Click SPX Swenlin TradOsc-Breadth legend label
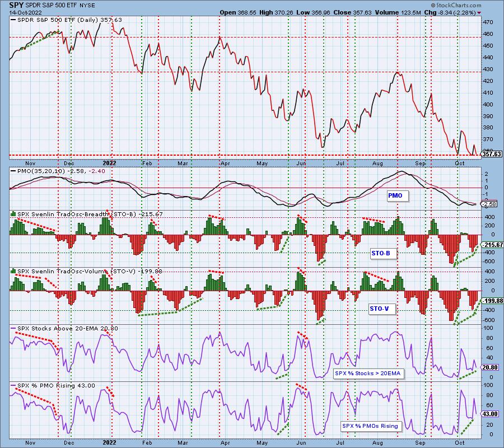The height and width of the screenshot is (448, 504). click(x=87, y=214)
